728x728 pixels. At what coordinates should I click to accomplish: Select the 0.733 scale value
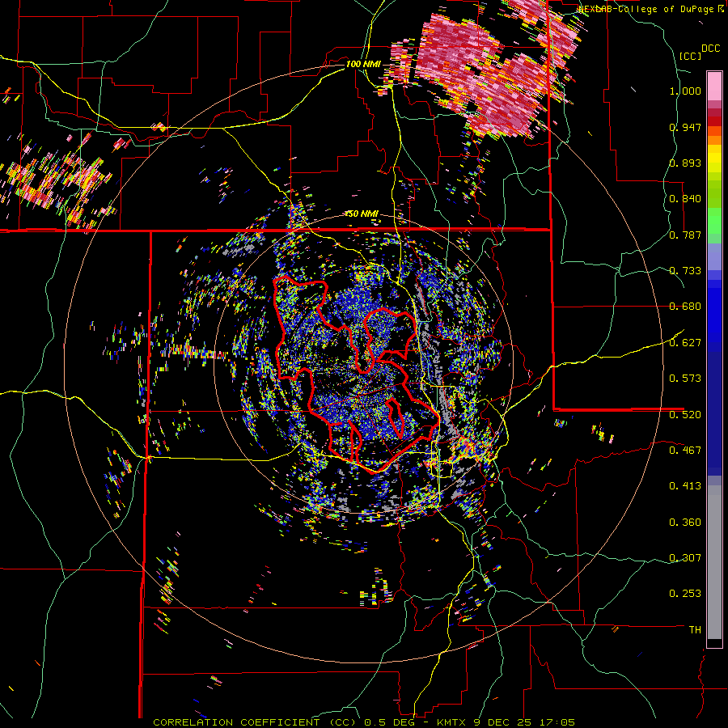685,271
